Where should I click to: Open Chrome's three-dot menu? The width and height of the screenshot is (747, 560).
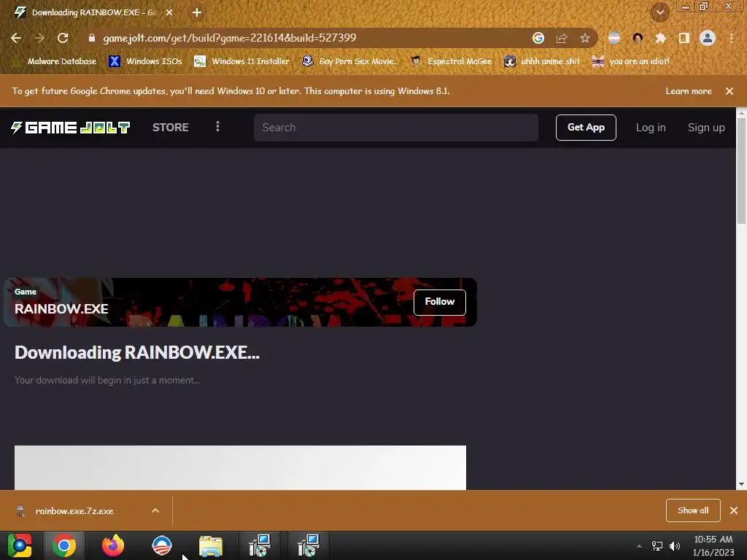(x=731, y=38)
